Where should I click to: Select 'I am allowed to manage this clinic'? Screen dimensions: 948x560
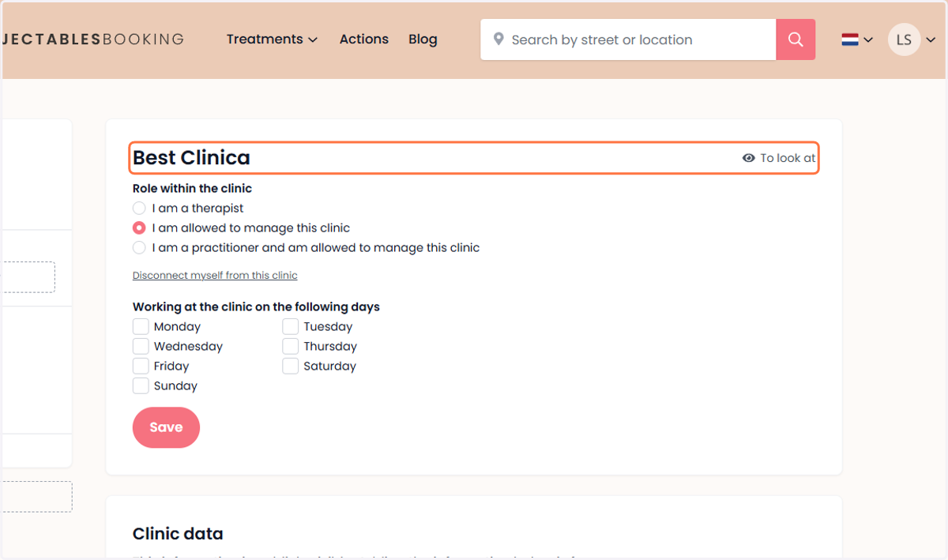139,228
